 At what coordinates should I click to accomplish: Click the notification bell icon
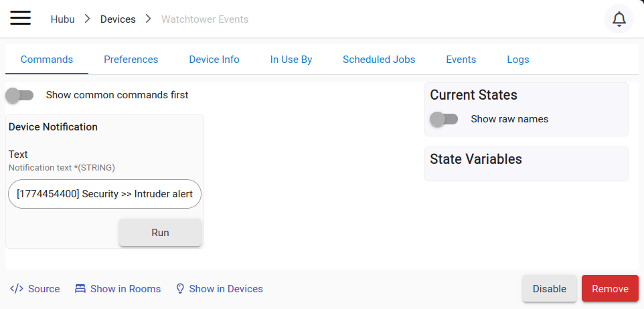click(619, 19)
